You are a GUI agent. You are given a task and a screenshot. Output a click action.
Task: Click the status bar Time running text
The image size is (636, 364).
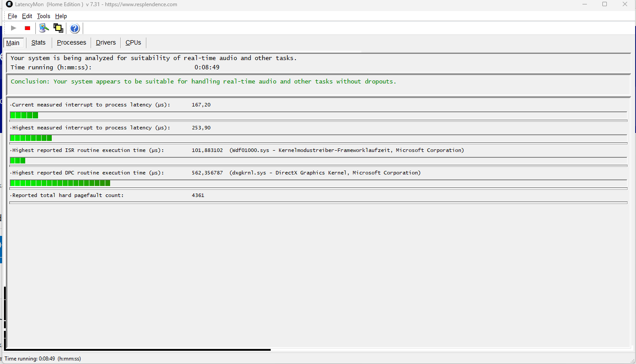tap(43, 359)
